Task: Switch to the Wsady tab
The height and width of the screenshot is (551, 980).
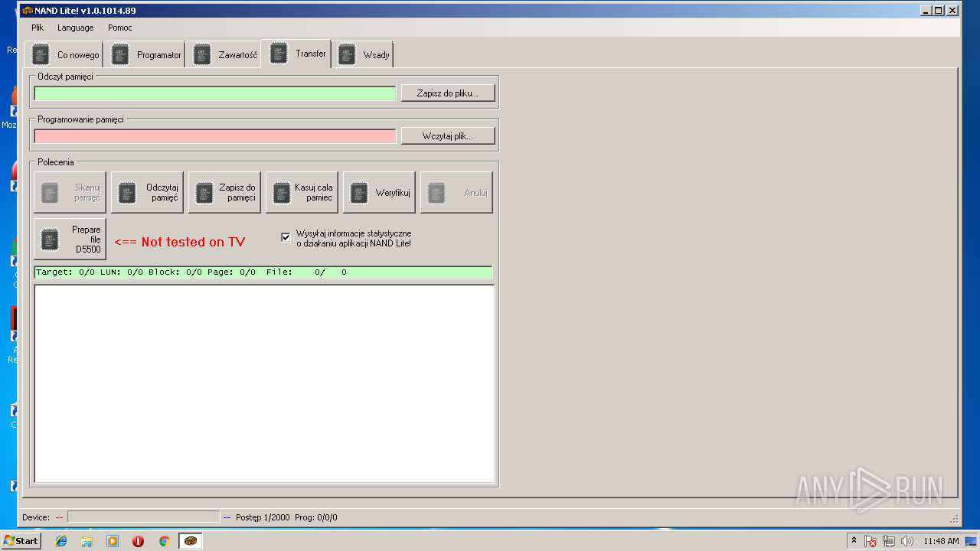Action: pyautogui.click(x=363, y=55)
